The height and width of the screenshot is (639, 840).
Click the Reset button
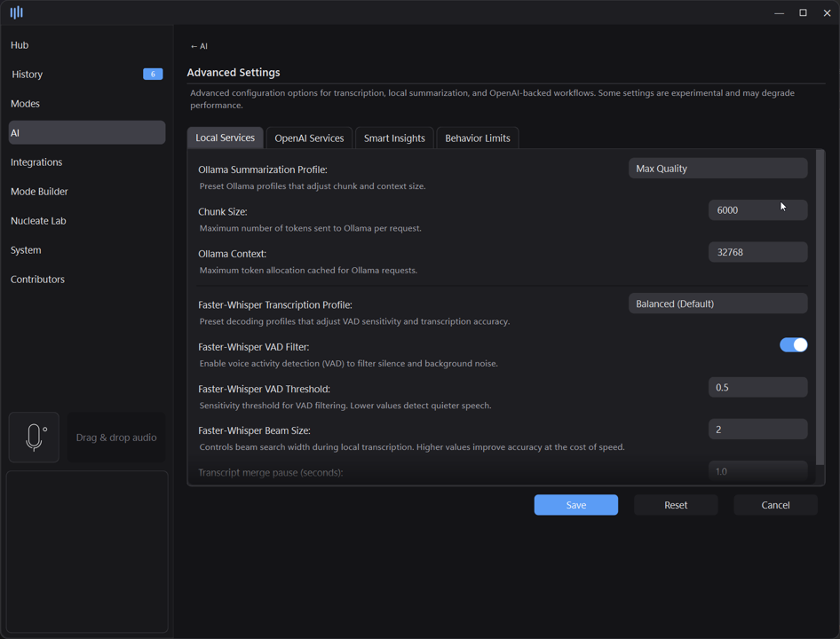point(676,505)
